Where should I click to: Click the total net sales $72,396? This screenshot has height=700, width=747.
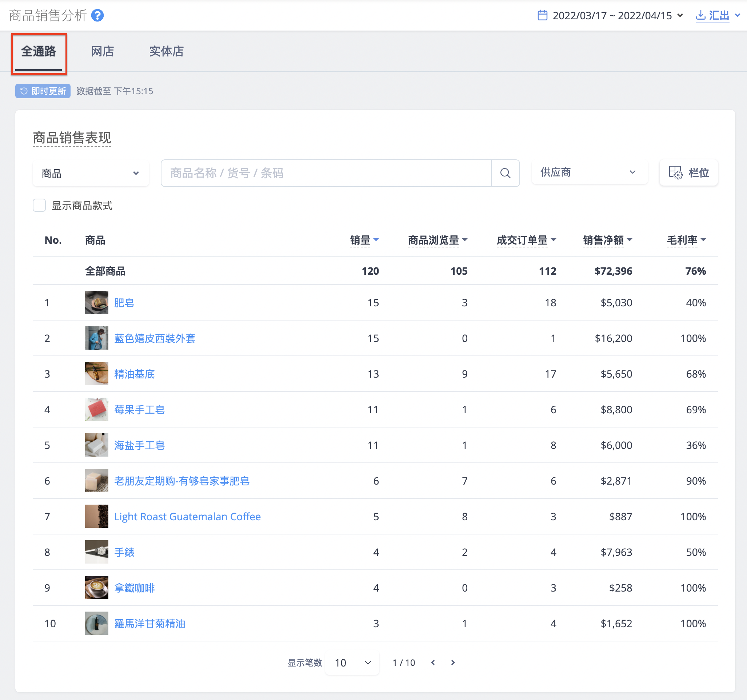coord(613,271)
